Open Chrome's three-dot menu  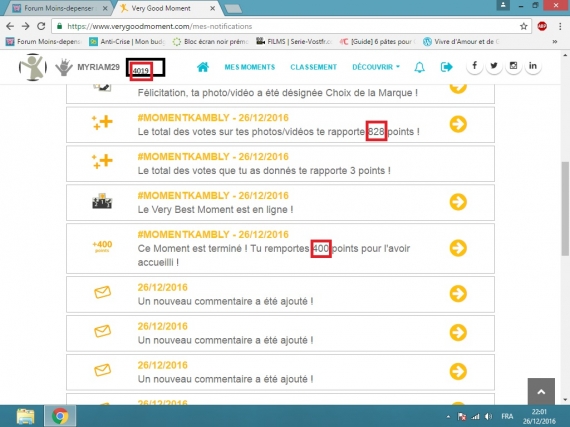click(x=560, y=26)
